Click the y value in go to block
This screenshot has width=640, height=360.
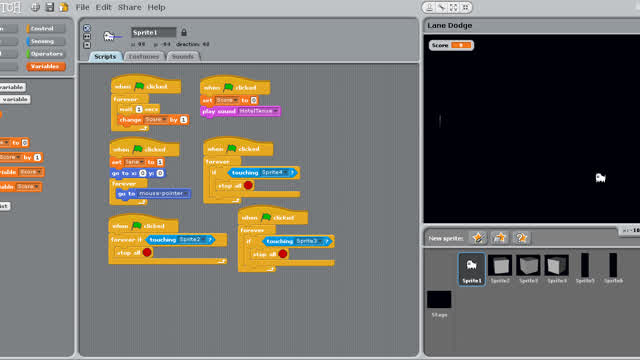click(160, 173)
